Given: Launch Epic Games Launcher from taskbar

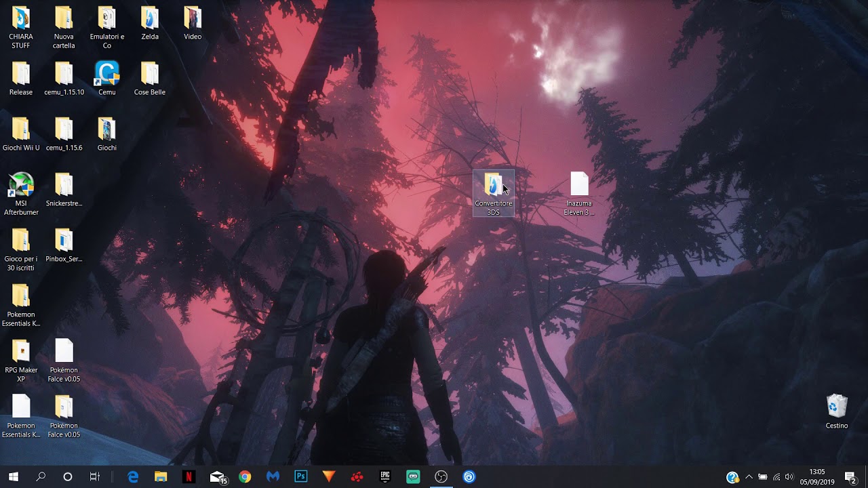Looking at the screenshot, I should pos(385,476).
